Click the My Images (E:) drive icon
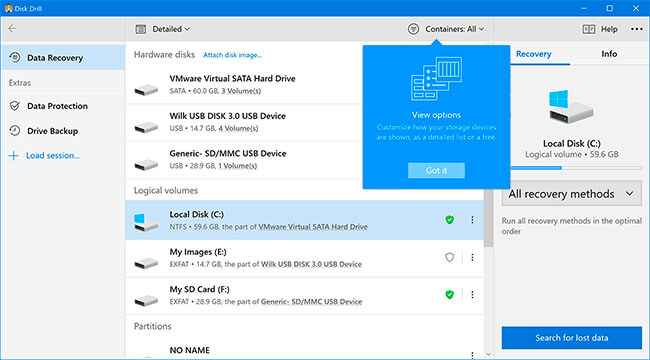Viewport: 650px width, 360px height. click(x=146, y=263)
